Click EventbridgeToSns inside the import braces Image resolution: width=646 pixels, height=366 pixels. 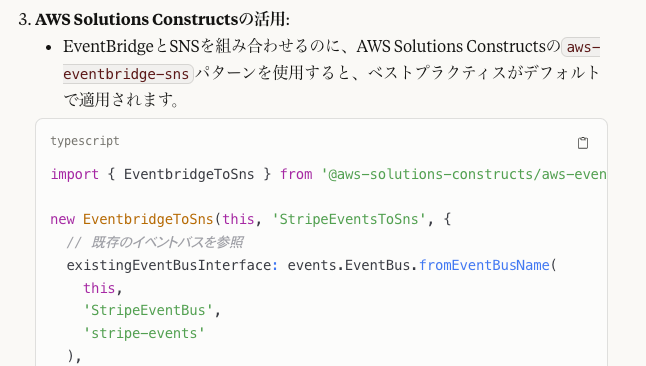click(x=189, y=174)
